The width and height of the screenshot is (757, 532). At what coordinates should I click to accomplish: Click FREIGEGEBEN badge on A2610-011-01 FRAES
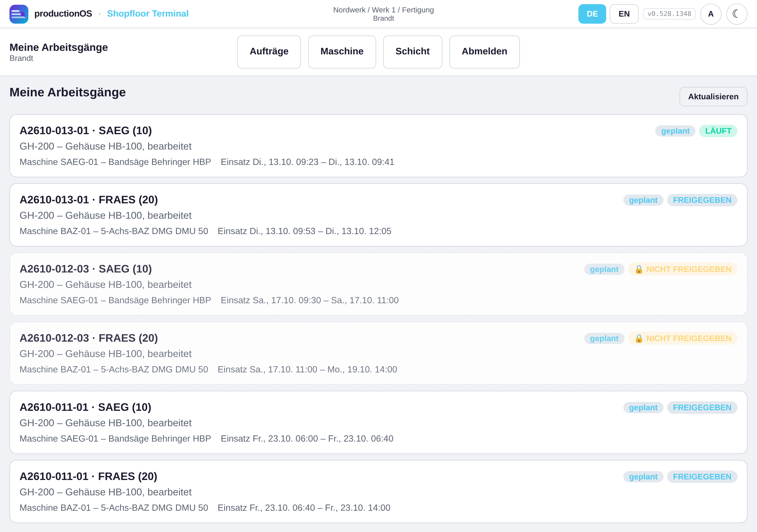(702, 477)
